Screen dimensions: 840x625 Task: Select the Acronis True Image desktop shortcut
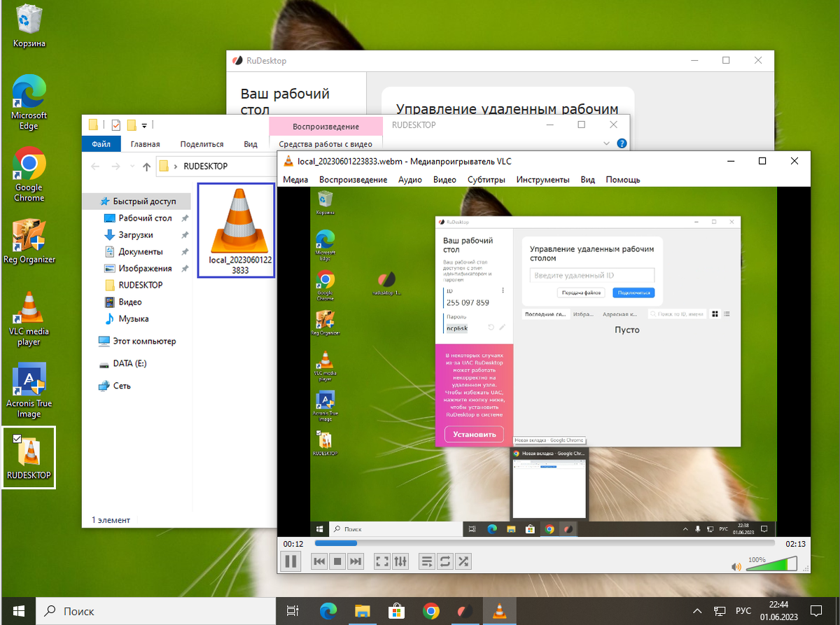(x=29, y=391)
